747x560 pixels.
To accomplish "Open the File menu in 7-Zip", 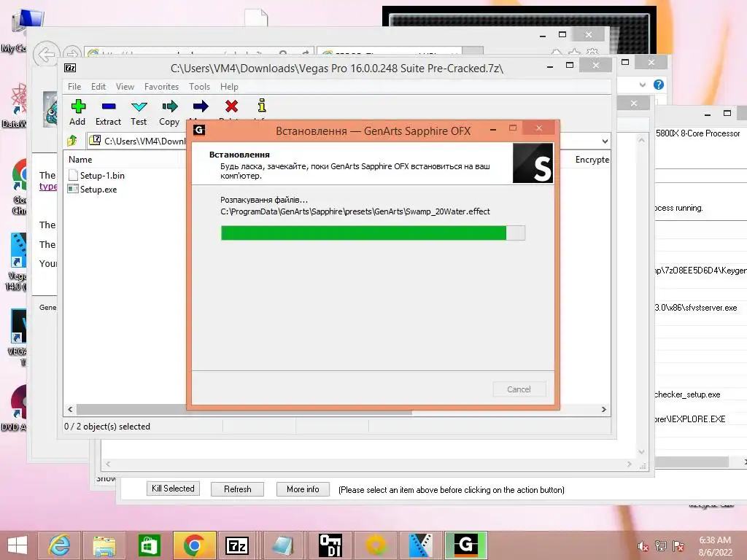I will [74, 87].
